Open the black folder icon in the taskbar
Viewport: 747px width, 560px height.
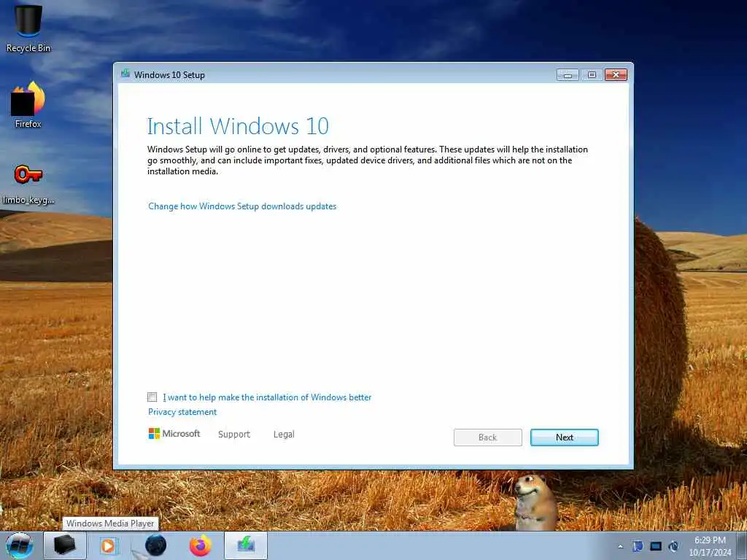click(x=65, y=545)
